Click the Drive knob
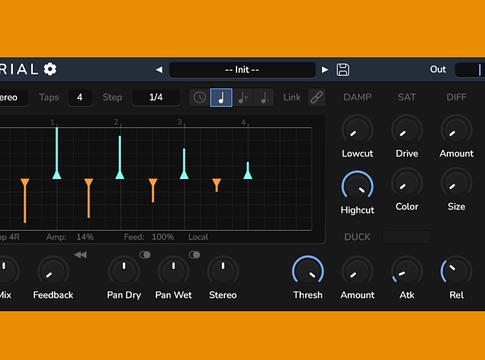The image size is (485, 360). click(407, 130)
